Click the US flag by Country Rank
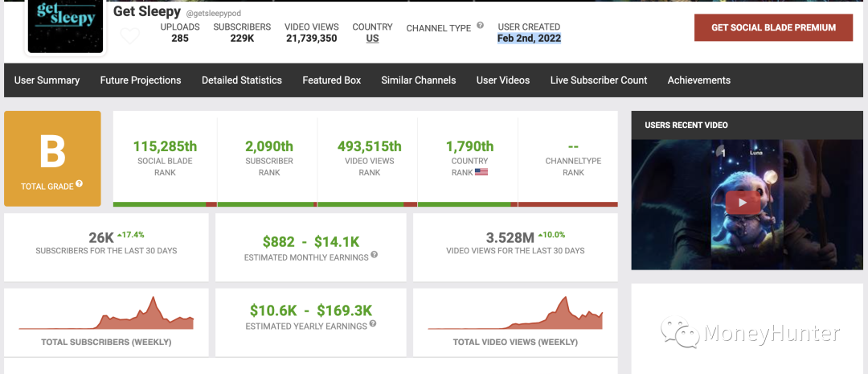Screen dimensions: 868x374 click(481, 172)
